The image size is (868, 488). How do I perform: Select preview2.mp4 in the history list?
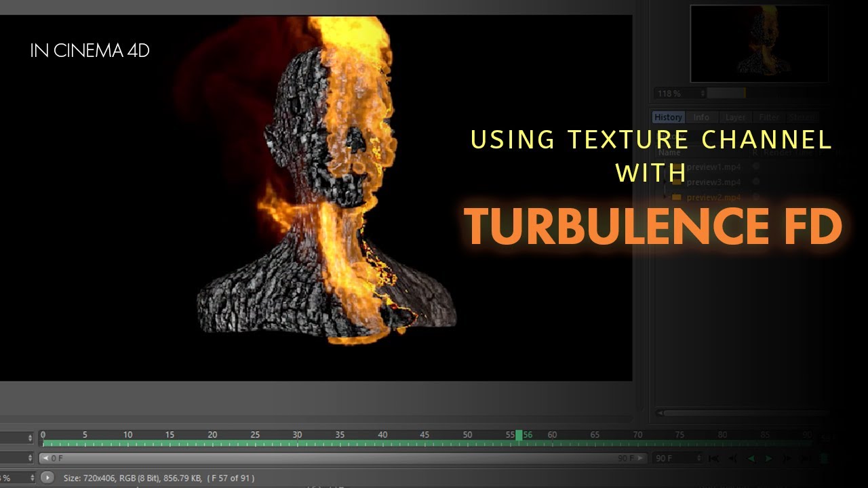[x=713, y=198]
